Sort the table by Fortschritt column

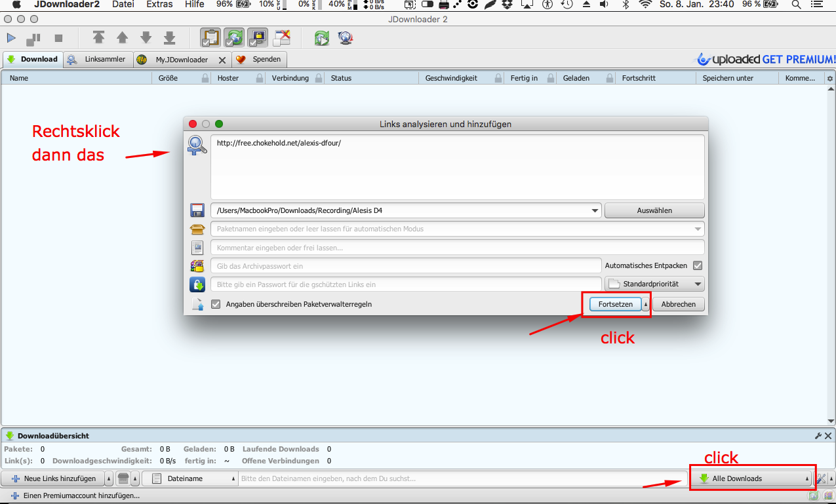pos(656,78)
